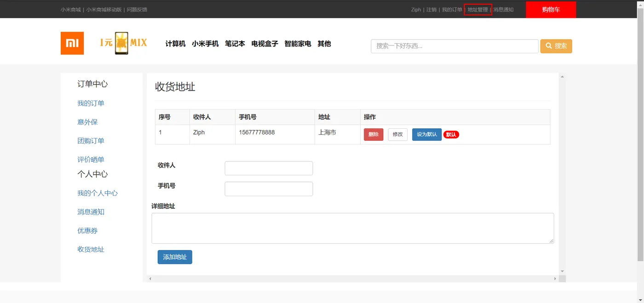Click the 个人中心 sidebar heading

coord(92,174)
